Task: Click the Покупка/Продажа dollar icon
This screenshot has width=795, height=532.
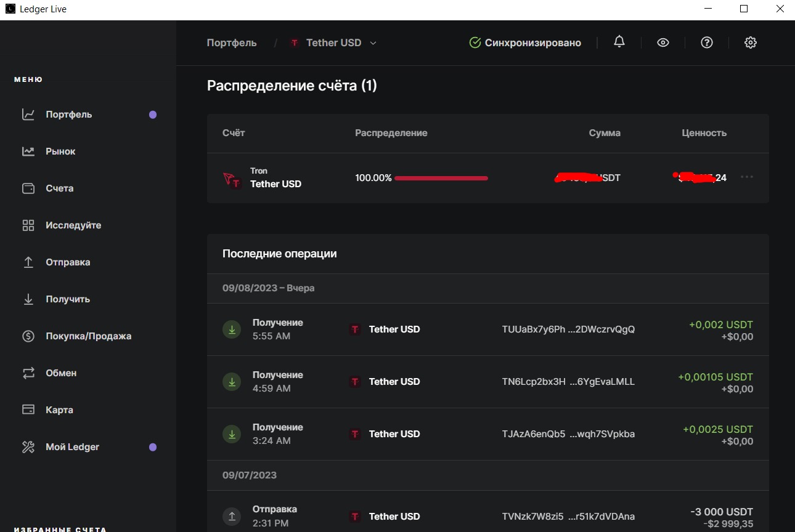Action: (28, 336)
